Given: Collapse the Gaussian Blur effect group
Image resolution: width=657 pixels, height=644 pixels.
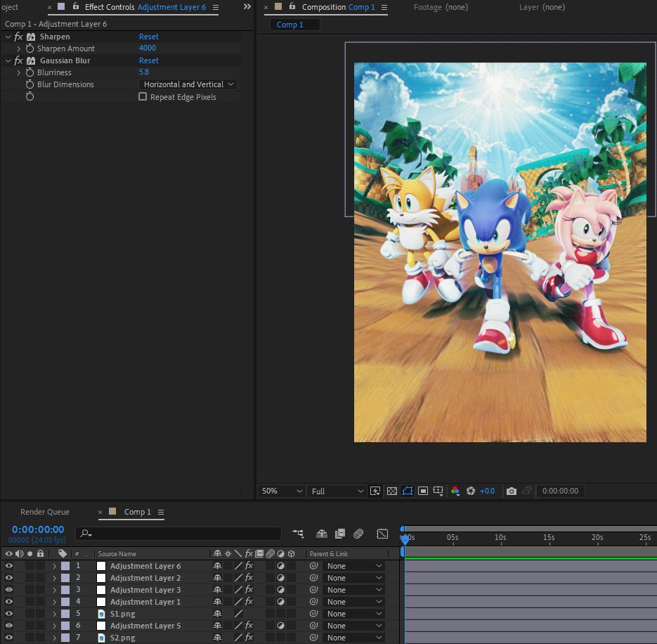Looking at the screenshot, I should tap(8, 60).
